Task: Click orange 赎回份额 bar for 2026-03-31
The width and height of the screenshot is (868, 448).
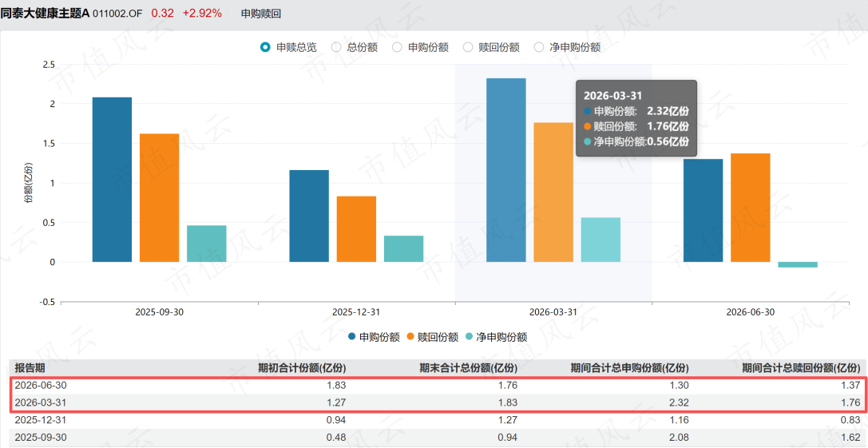Action: coord(553,192)
